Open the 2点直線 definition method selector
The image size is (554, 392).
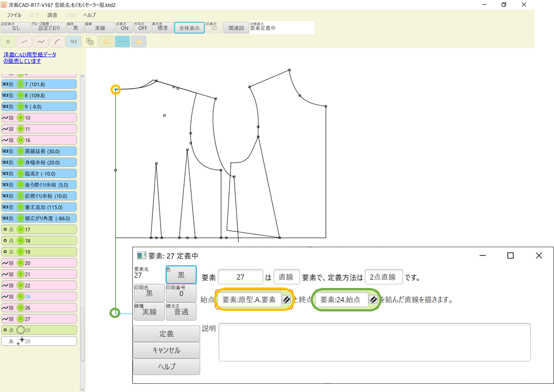pyautogui.click(x=384, y=277)
